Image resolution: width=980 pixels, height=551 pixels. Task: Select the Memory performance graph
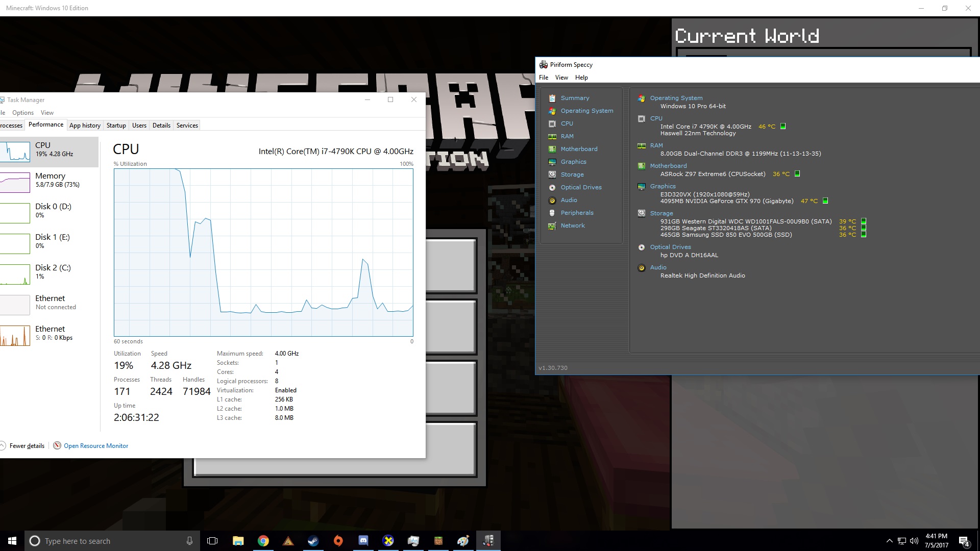click(x=48, y=180)
